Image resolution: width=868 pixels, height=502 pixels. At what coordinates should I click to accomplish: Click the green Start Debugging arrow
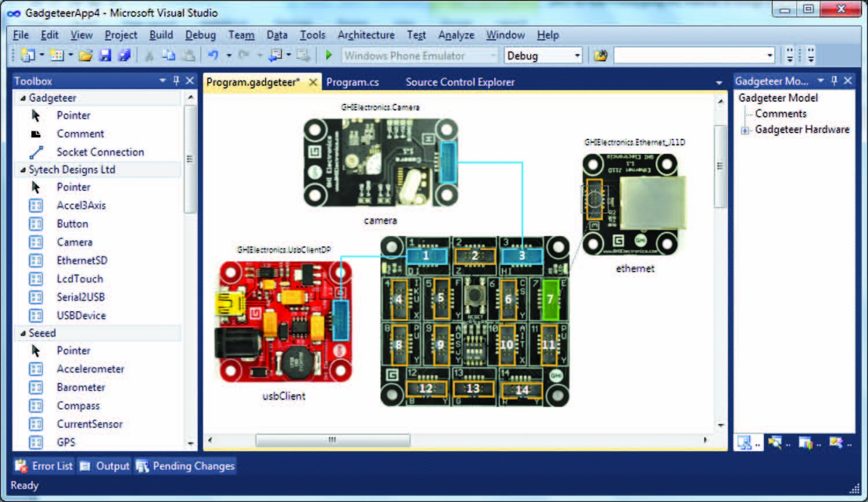[x=329, y=56]
